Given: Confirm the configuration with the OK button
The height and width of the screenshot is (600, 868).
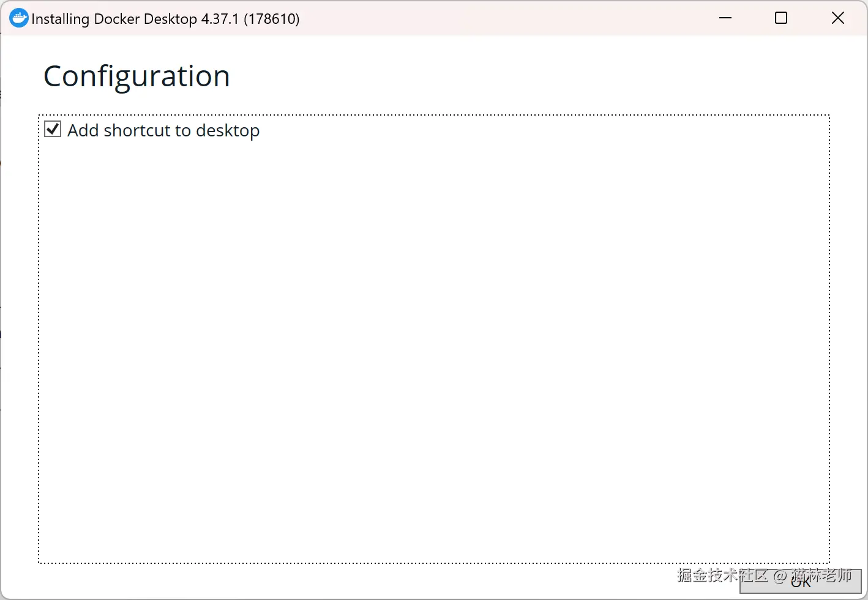Looking at the screenshot, I should [800, 582].
